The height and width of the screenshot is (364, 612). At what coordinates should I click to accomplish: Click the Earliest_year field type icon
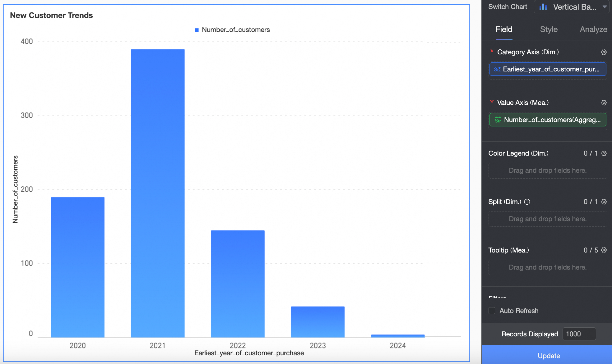pyautogui.click(x=497, y=69)
